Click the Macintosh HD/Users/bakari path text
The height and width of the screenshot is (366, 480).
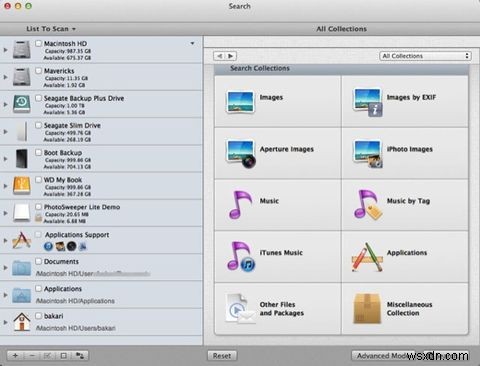tap(76, 328)
